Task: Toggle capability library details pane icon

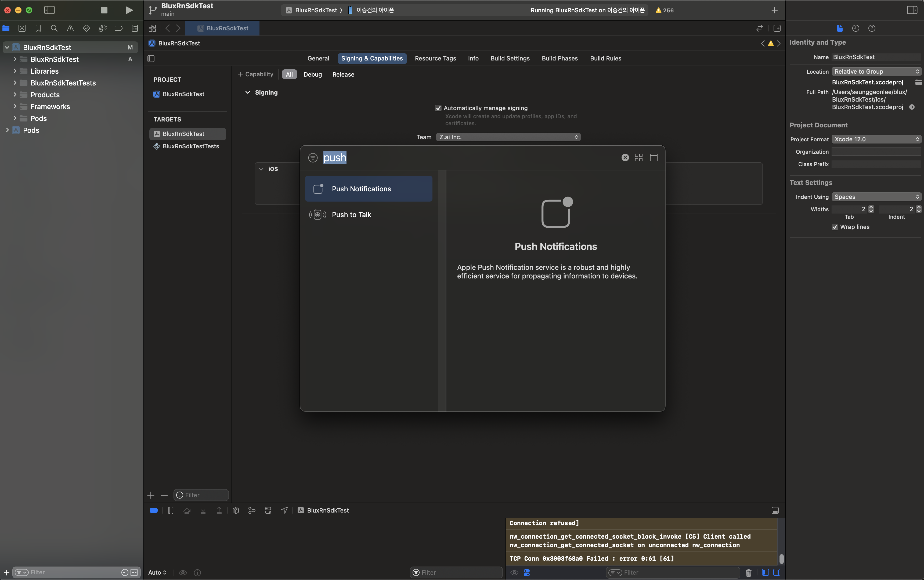Action: pos(654,158)
